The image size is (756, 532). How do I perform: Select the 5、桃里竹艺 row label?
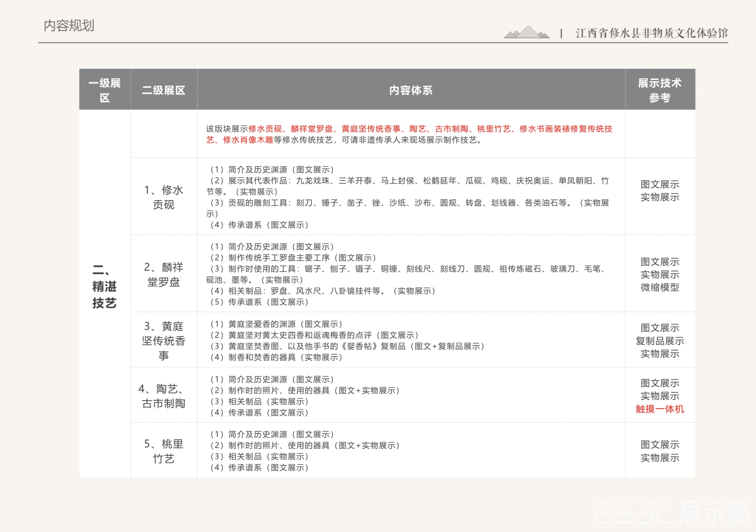click(164, 451)
